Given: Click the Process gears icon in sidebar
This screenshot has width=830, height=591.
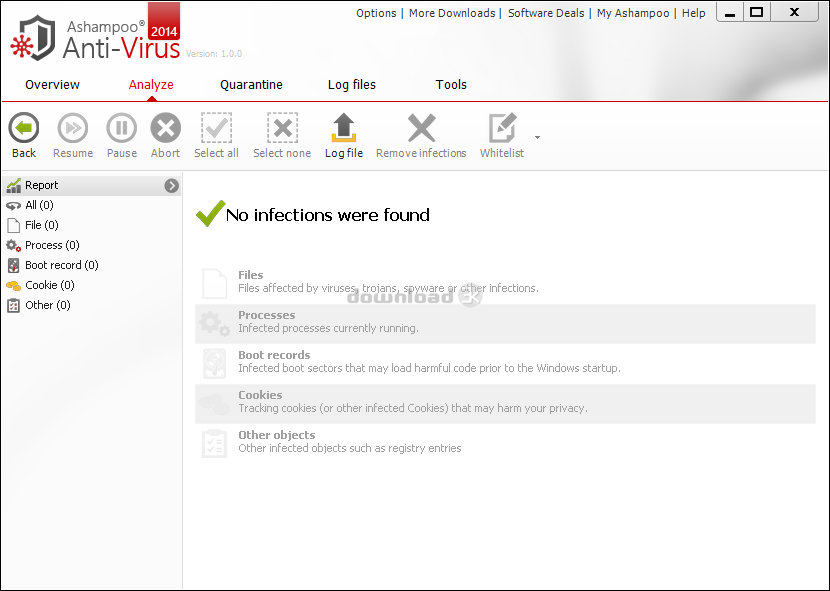Looking at the screenshot, I should pos(14,245).
